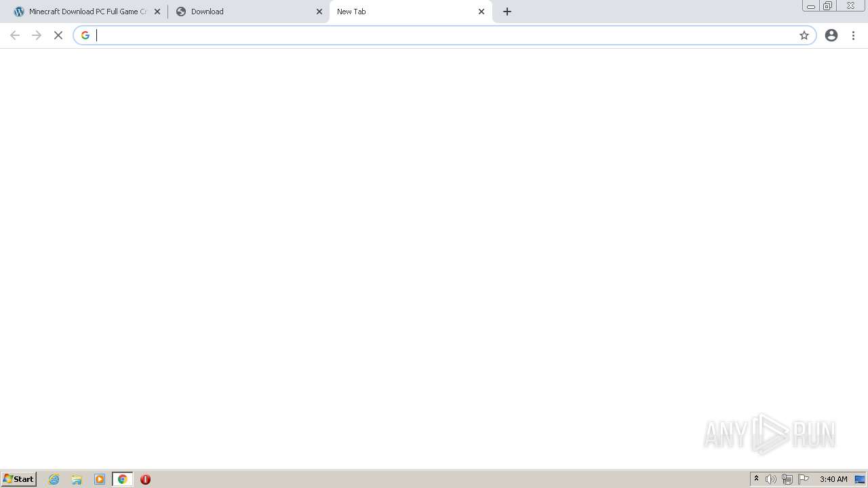Open the Windows Start menu

(x=19, y=479)
